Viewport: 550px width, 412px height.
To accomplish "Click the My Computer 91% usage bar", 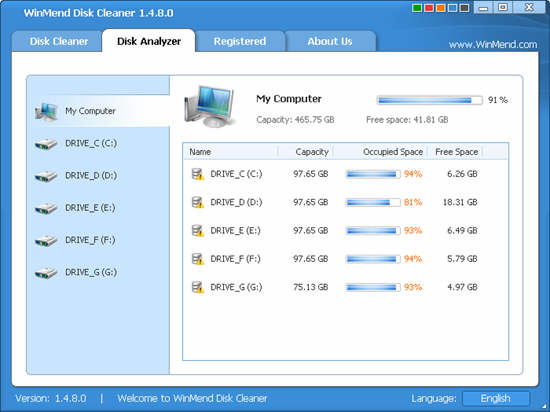I will 429,100.
